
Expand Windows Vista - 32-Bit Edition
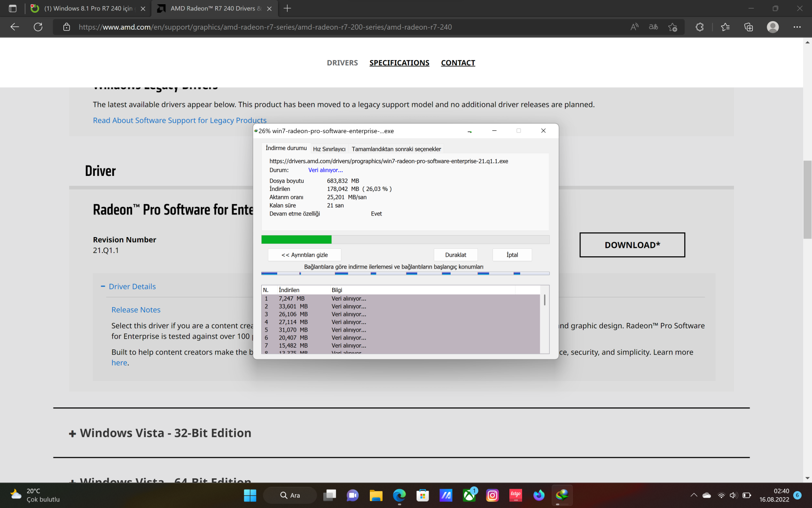pos(160,433)
